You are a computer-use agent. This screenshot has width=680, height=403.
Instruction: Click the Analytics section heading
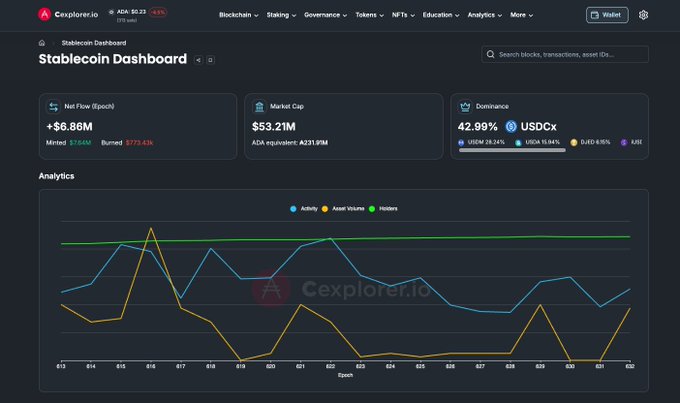[x=56, y=176]
